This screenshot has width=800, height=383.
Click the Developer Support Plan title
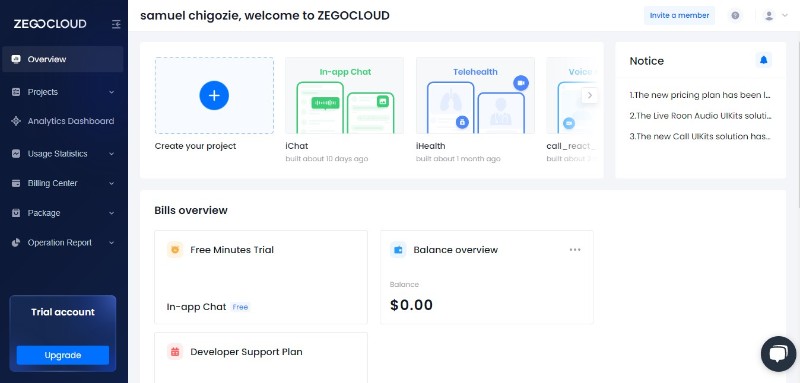click(246, 352)
